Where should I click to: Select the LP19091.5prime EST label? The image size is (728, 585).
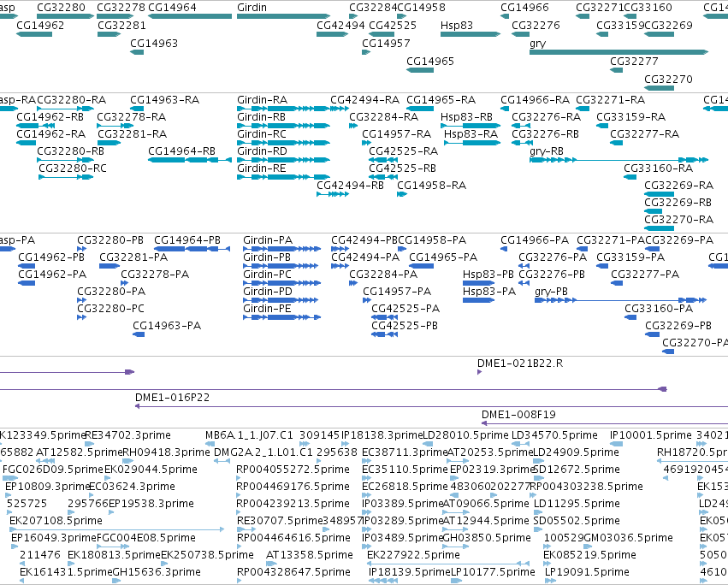point(587,572)
